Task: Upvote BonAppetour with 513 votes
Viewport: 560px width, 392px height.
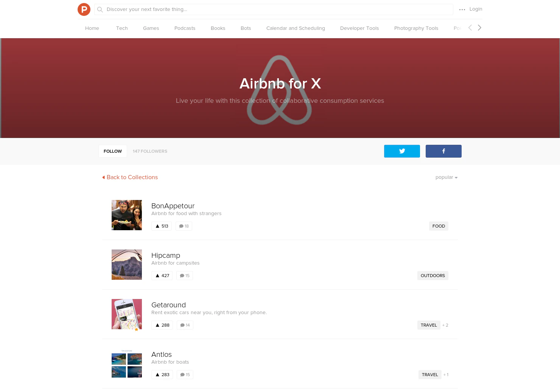Action: 162,226
